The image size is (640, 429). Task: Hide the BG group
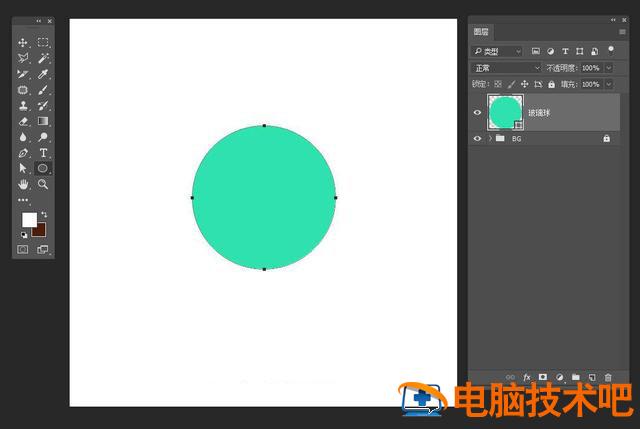[x=477, y=138]
